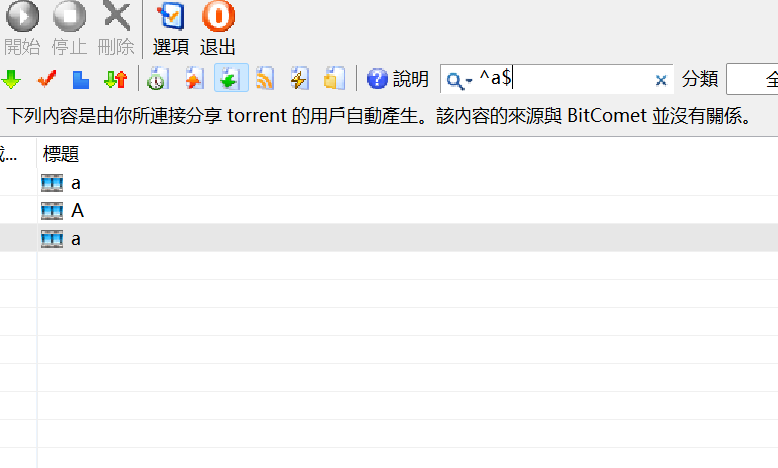Click the 停止 (Stop) toolbar button
The width and height of the screenshot is (778, 468).
coord(69,28)
